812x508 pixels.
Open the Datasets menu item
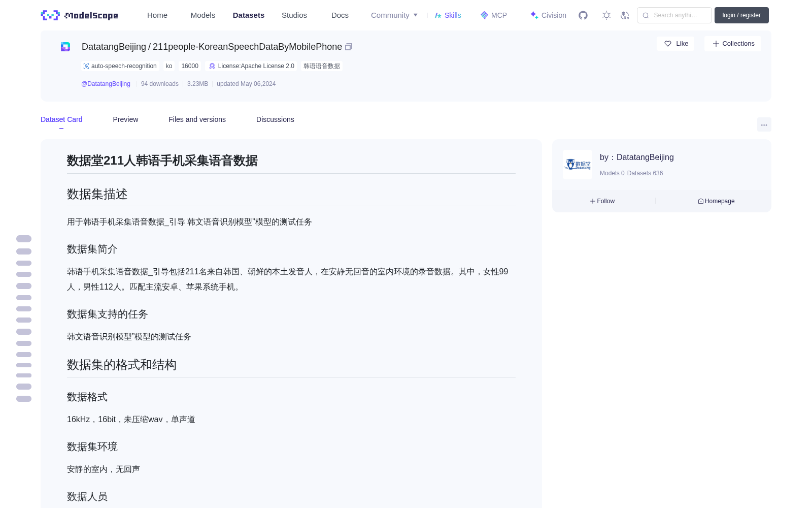tap(249, 15)
